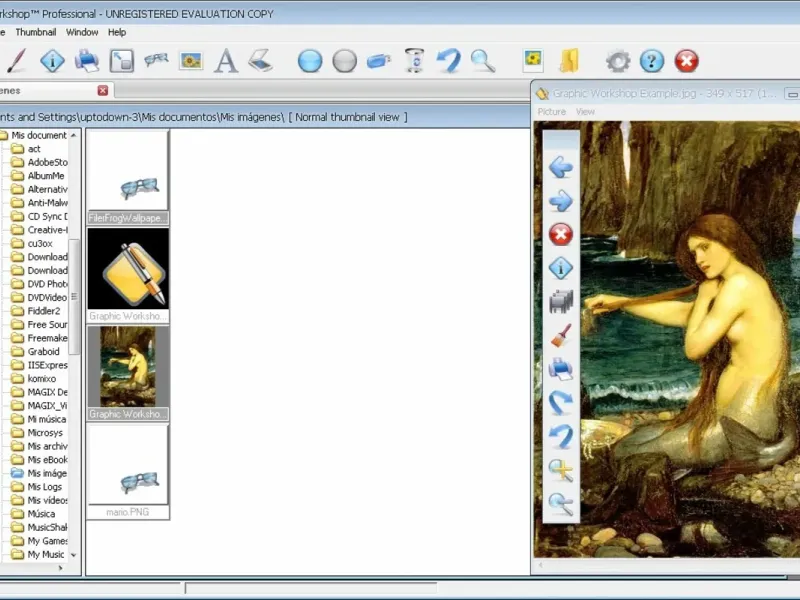Click the printer icon in the viewer sidebar
This screenshot has width=800, height=600.
point(561,369)
